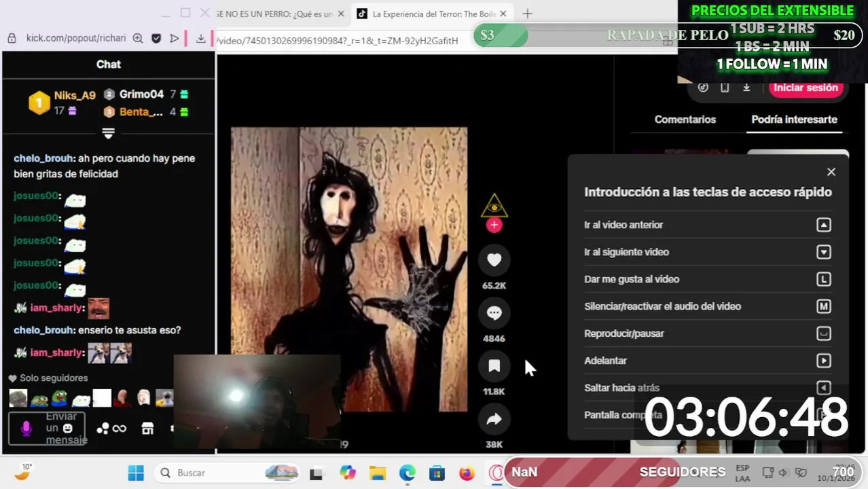The image size is (868, 489).
Task: Click the TikTok video frame
Action: click(348, 269)
